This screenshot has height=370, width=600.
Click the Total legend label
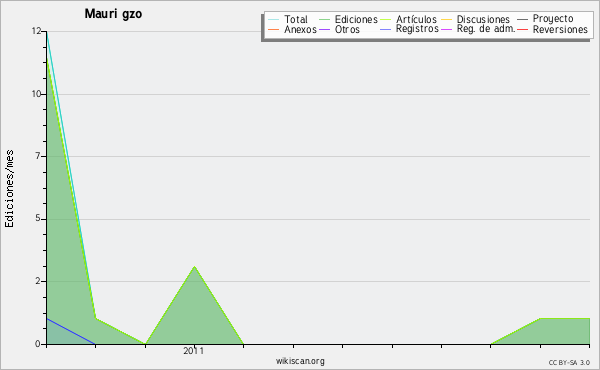click(x=296, y=19)
